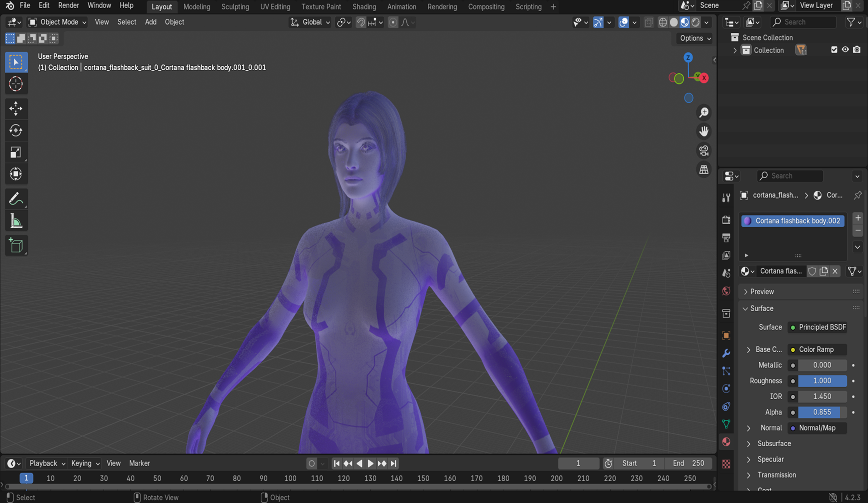This screenshot has width=868, height=503.
Task: Open the View Layer properties tab
Action: (x=726, y=255)
